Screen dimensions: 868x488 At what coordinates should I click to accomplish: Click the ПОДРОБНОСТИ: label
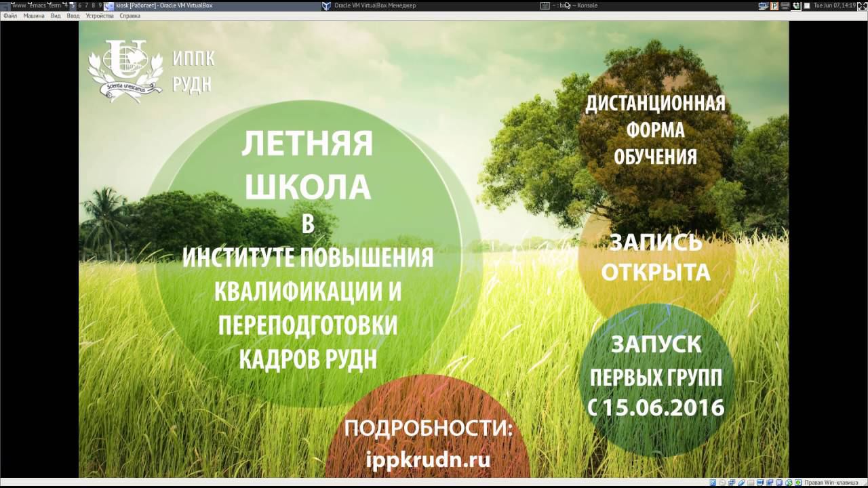(x=429, y=428)
